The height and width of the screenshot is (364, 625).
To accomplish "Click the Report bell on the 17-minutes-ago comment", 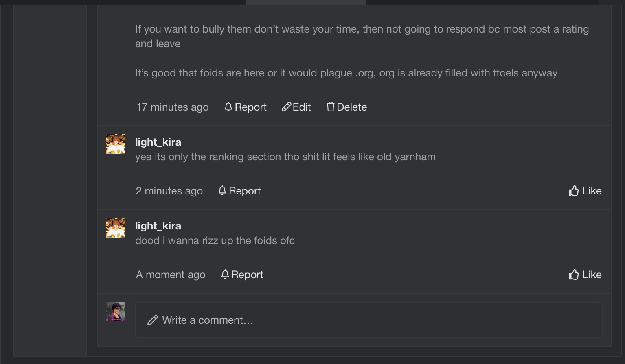I will 228,107.
